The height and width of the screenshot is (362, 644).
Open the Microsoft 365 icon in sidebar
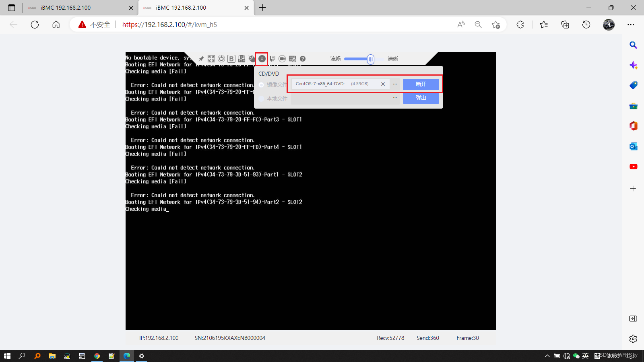[633, 126]
